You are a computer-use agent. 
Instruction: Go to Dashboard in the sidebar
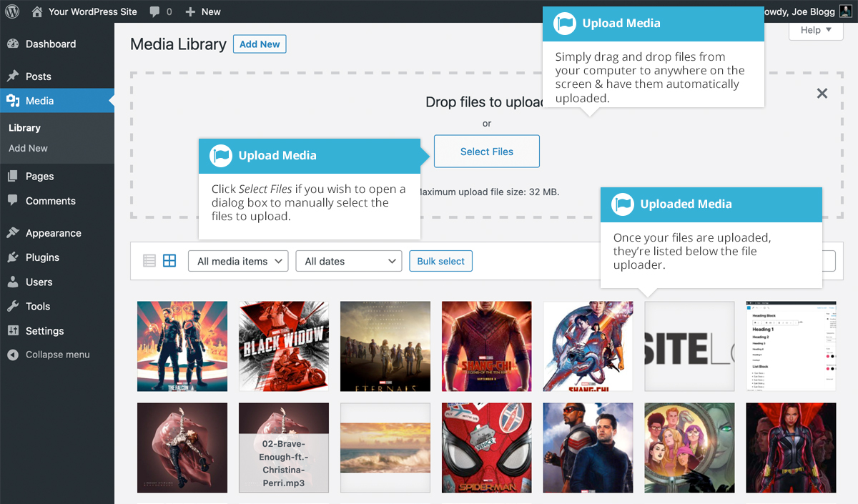pos(57,44)
